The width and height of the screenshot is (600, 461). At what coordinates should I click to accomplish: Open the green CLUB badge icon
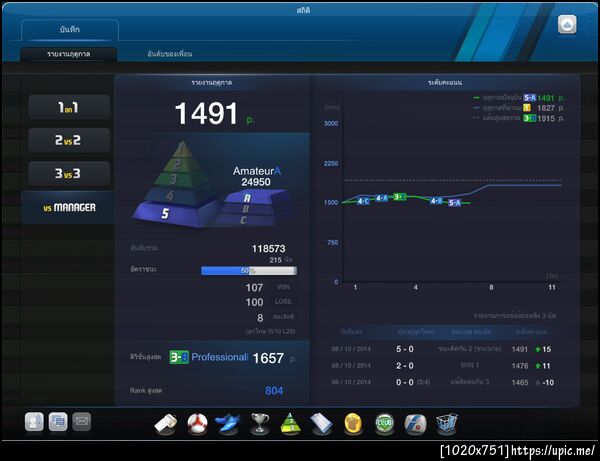point(384,424)
